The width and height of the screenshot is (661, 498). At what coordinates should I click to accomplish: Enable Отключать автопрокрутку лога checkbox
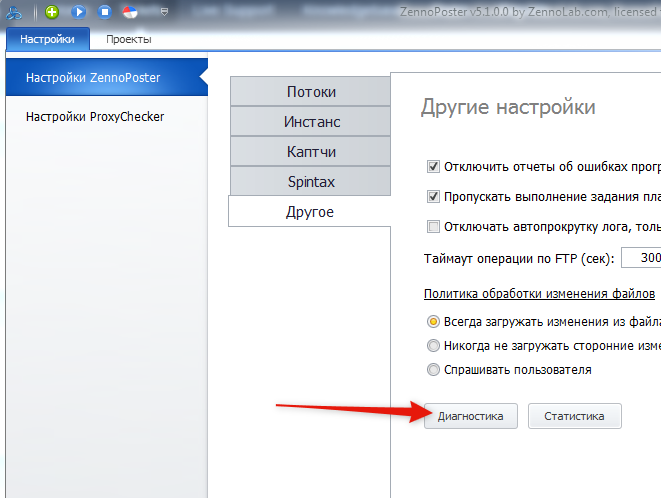(433, 226)
